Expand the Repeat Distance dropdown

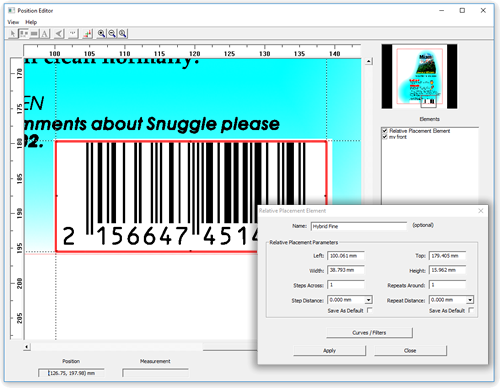click(x=470, y=300)
